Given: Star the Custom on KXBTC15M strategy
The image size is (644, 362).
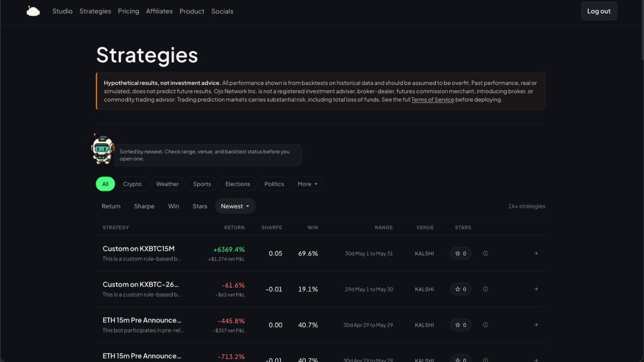Looking at the screenshot, I should [461, 253].
